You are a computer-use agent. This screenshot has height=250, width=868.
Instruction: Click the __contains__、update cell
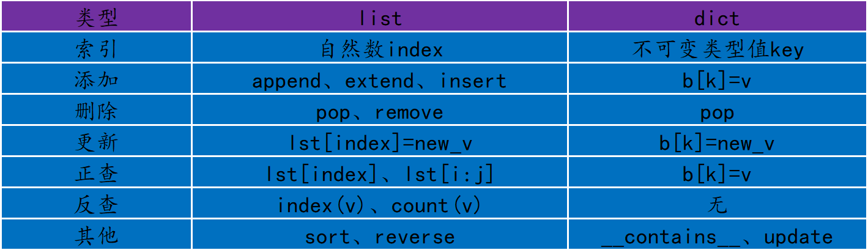717,237
